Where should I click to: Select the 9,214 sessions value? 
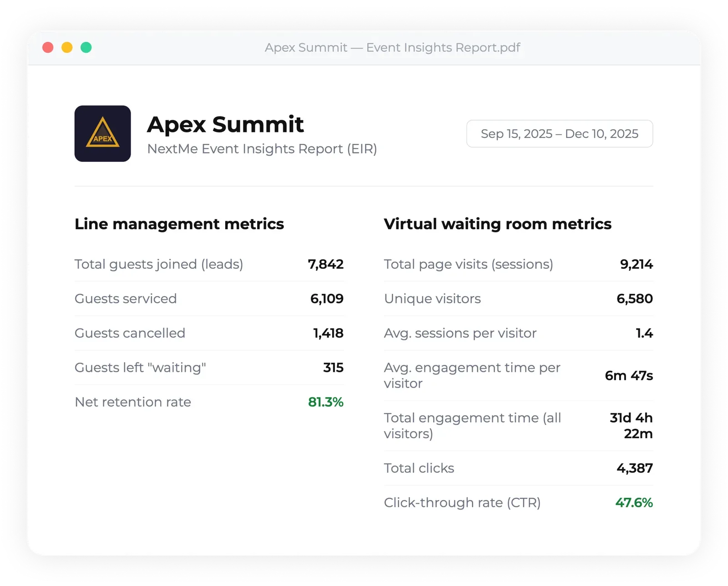pos(636,264)
